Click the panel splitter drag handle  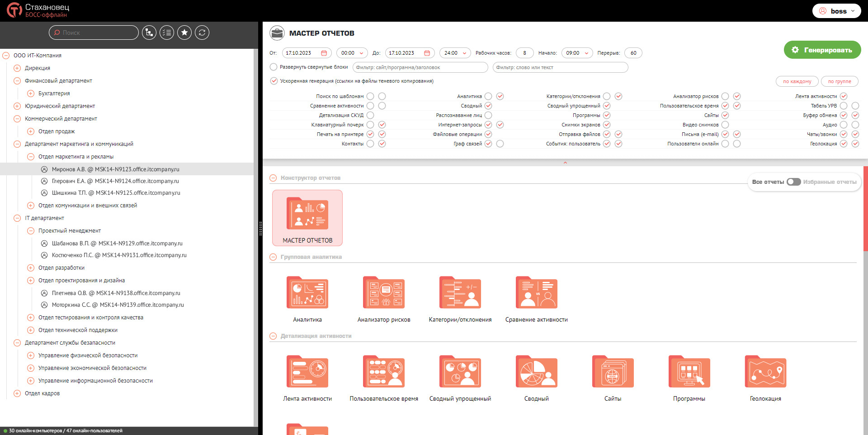tap(260, 229)
